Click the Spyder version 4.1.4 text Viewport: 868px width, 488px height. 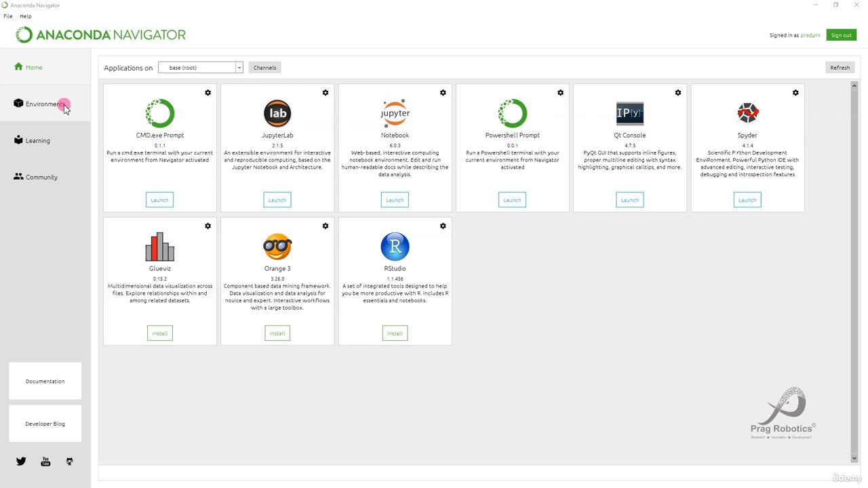point(747,146)
